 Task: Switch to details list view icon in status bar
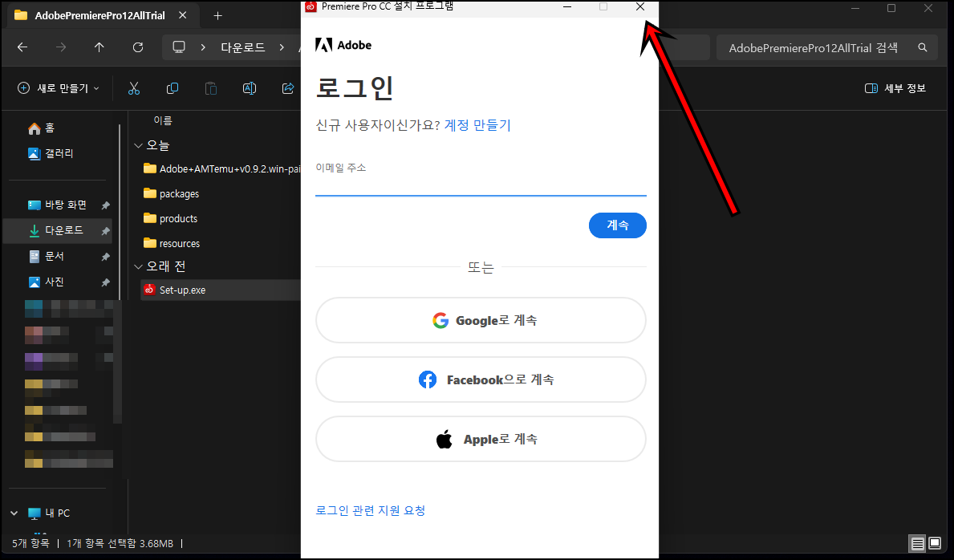tap(918, 543)
